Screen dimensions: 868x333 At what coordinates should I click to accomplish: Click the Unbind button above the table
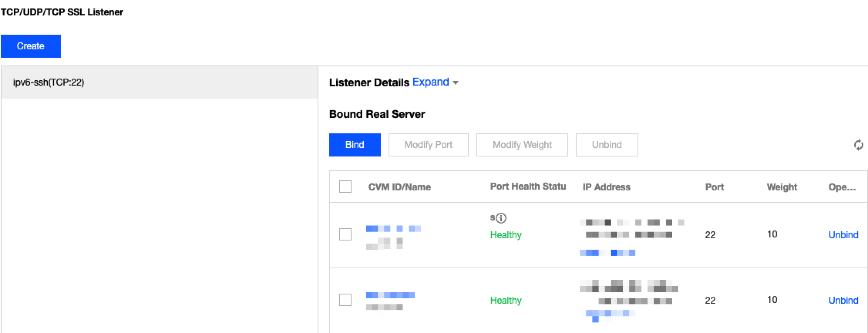pos(607,145)
